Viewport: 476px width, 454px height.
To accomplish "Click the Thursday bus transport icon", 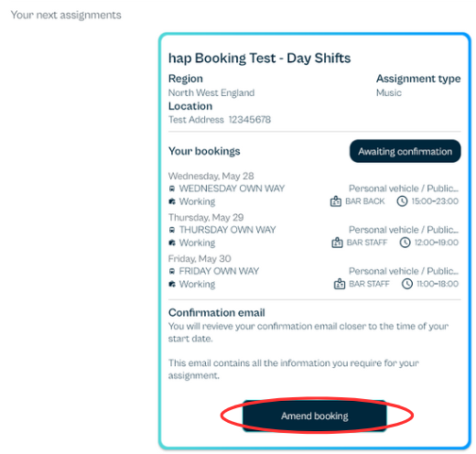I will (172, 230).
